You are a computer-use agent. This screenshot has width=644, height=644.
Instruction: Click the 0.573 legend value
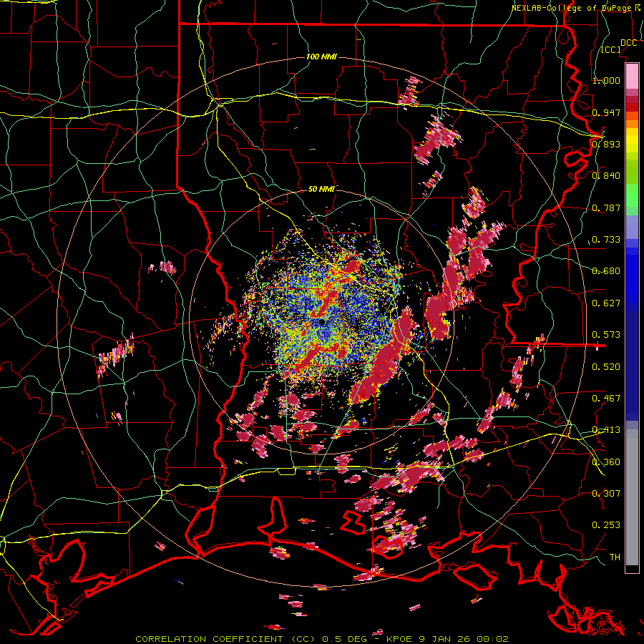[x=606, y=334]
